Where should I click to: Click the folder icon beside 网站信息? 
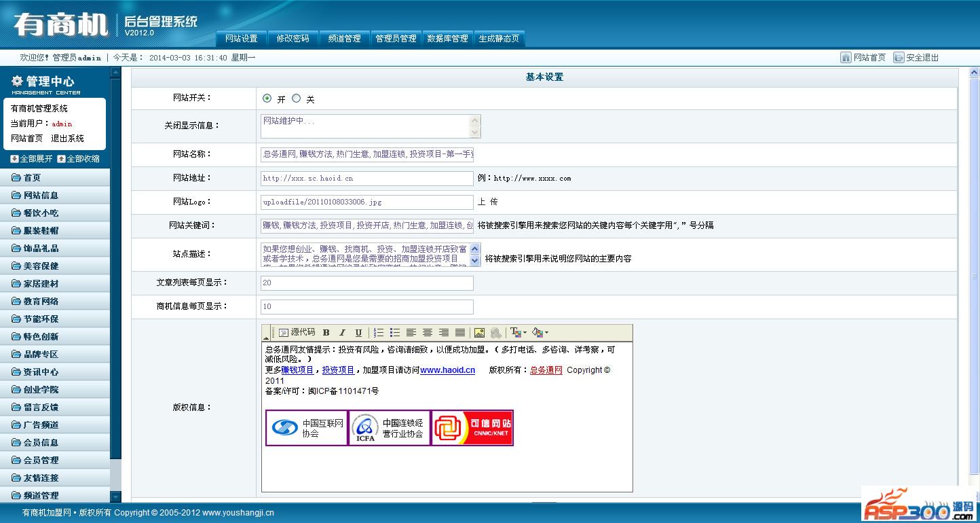click(16, 196)
